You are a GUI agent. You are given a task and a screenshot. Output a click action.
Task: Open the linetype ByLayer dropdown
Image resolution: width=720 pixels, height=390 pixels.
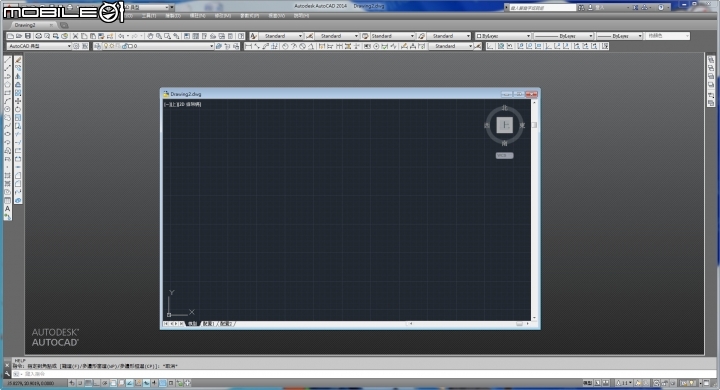click(563, 36)
